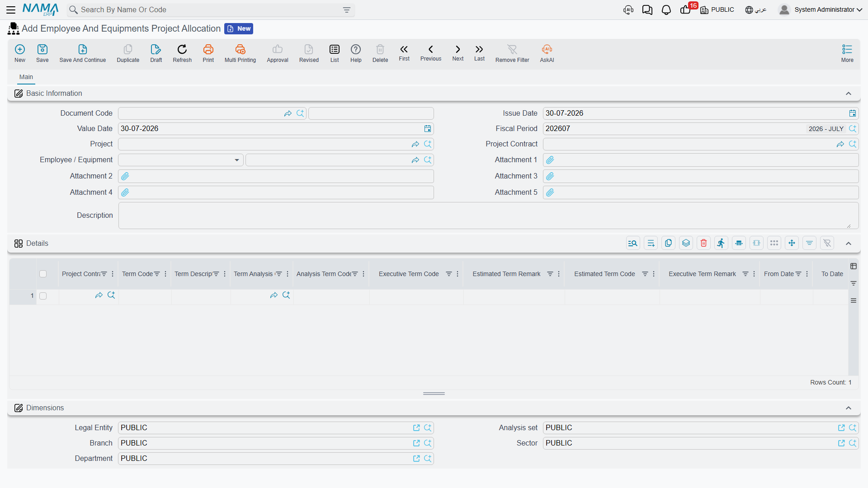868x488 pixels.
Task: Open the System Administrator user menu
Action: click(821, 9)
